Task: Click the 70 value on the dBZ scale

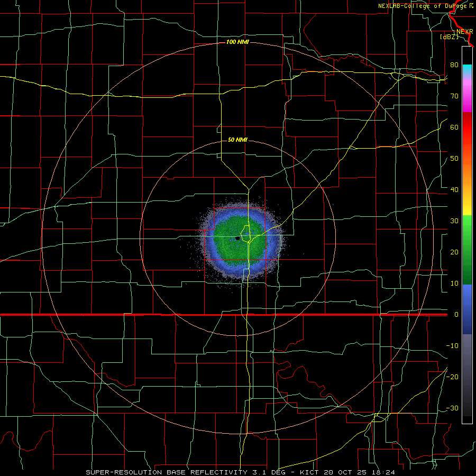Action: (454, 96)
